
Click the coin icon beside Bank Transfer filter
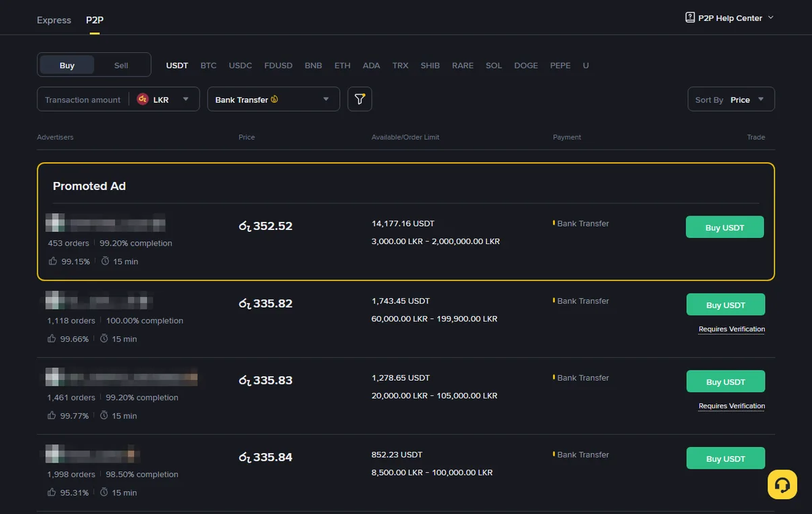coord(275,99)
